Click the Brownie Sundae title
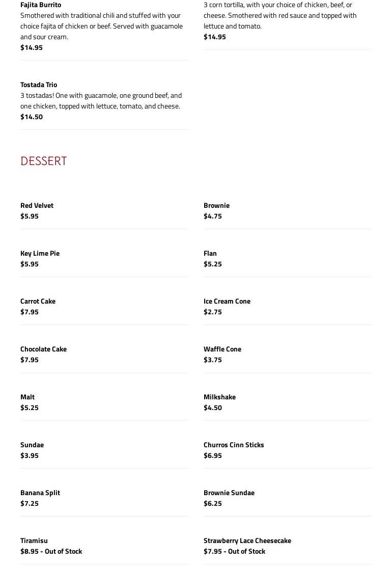Image resolution: width=392 pixels, height=570 pixels. [229, 493]
